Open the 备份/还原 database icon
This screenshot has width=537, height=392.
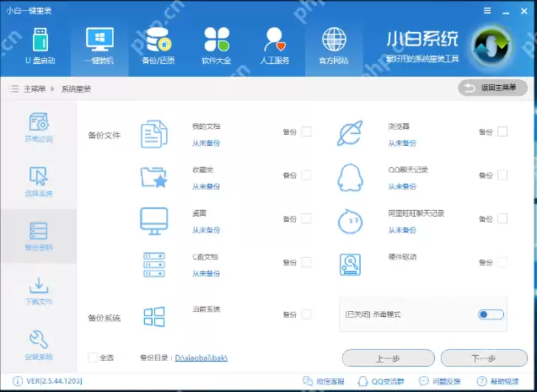pyautogui.click(x=158, y=40)
